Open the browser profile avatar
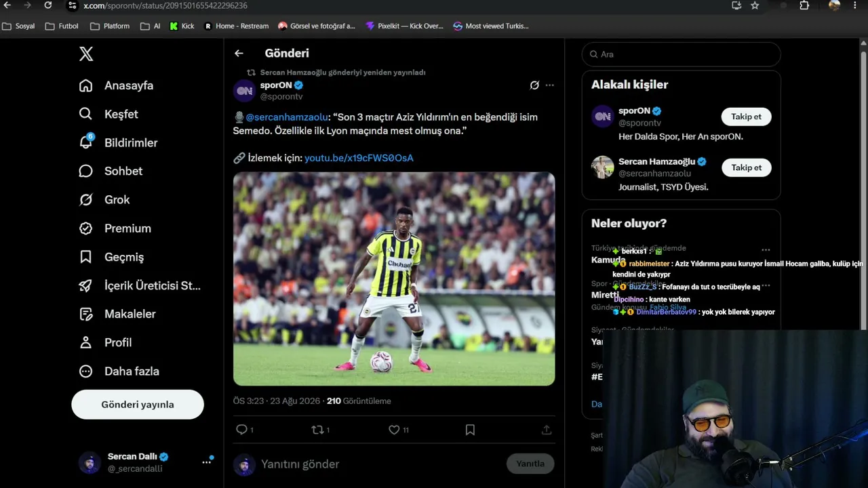868x488 pixels. (x=834, y=5)
